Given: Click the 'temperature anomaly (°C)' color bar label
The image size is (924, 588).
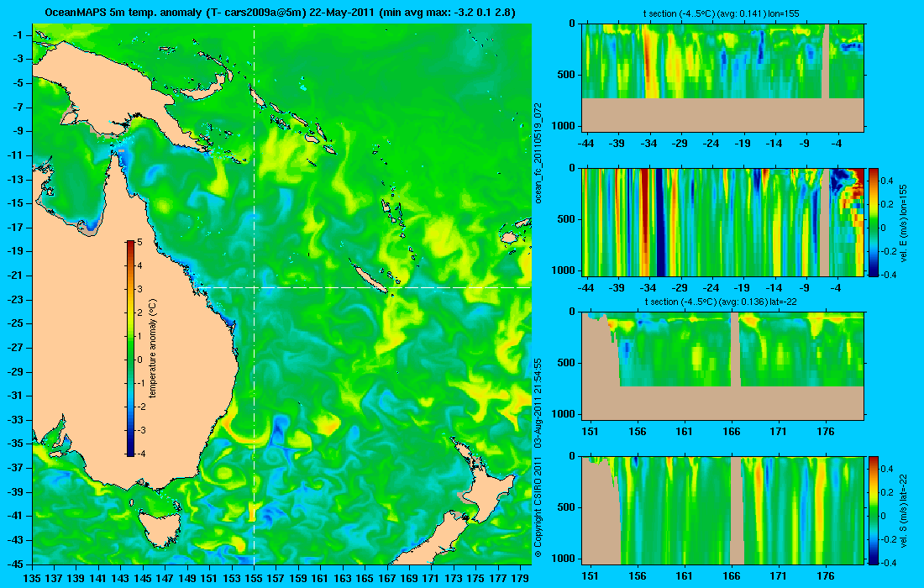Looking at the screenshot, I should click(x=152, y=349).
